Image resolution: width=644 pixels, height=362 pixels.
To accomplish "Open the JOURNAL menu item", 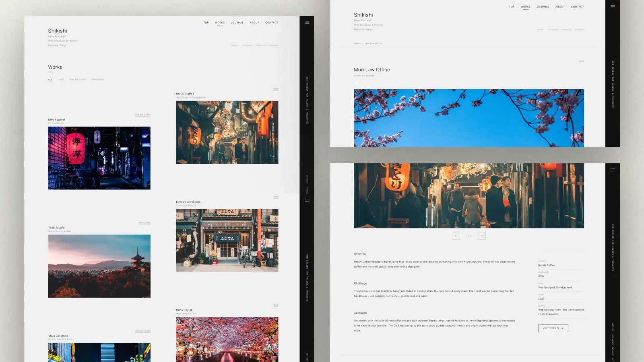I will coord(237,23).
